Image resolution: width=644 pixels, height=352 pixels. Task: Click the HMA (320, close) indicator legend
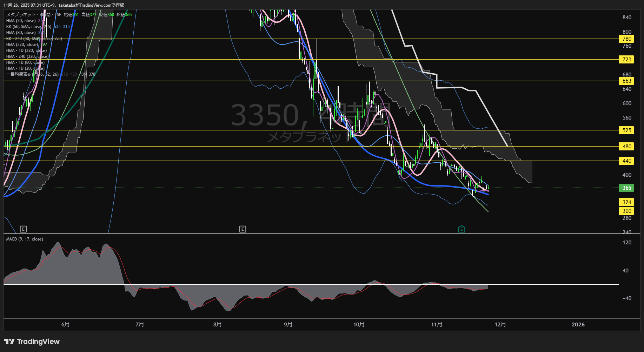click(x=22, y=45)
